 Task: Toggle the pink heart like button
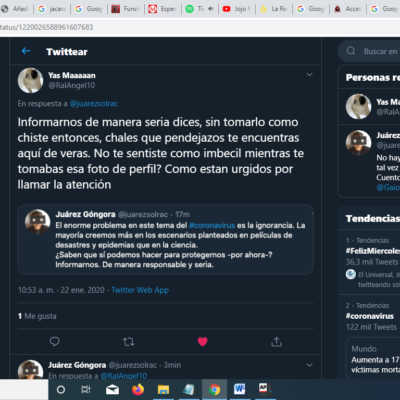point(203,342)
